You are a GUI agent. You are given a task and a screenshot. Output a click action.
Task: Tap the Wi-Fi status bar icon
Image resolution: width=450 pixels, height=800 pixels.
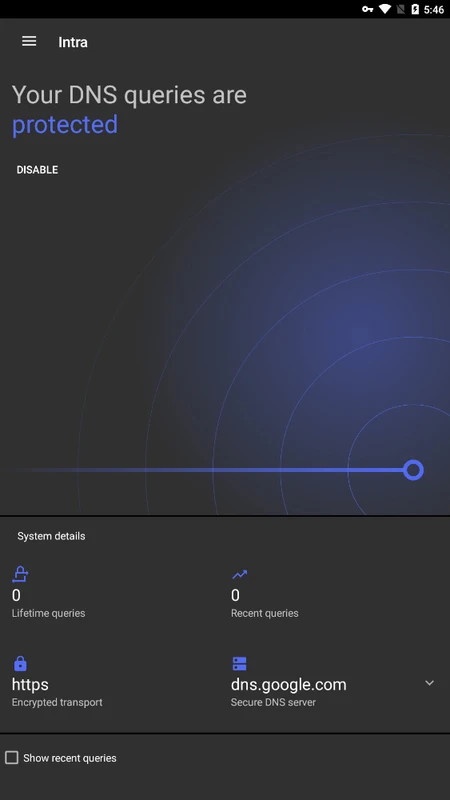pos(385,9)
